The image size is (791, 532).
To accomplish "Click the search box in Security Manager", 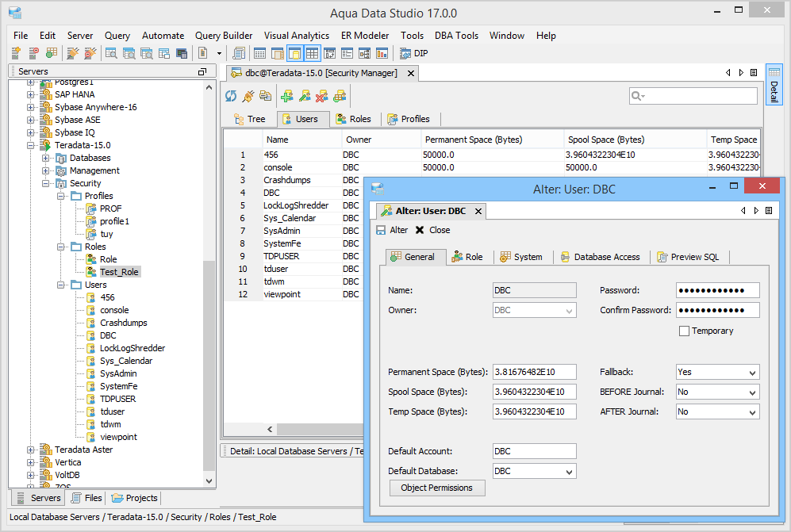I will click(x=693, y=96).
